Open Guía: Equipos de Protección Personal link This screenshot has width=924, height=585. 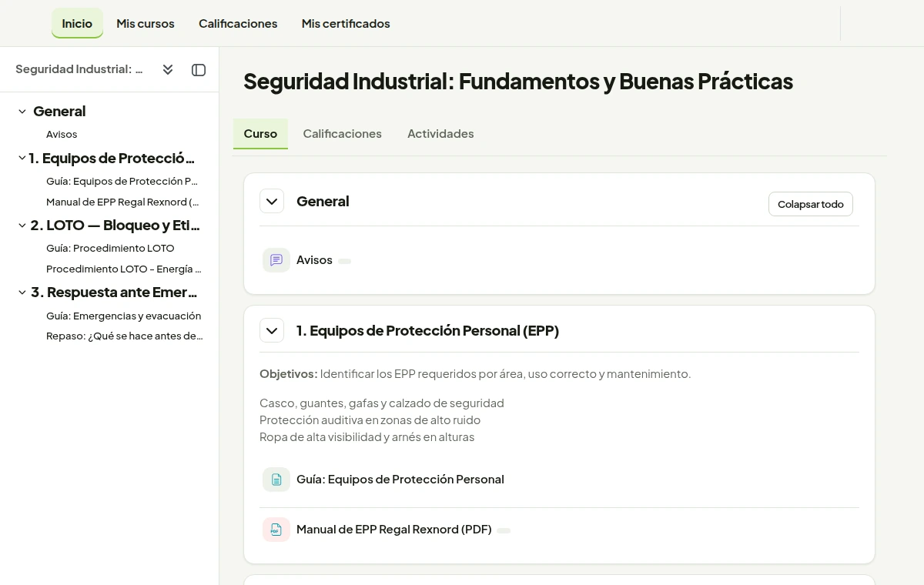pos(400,480)
